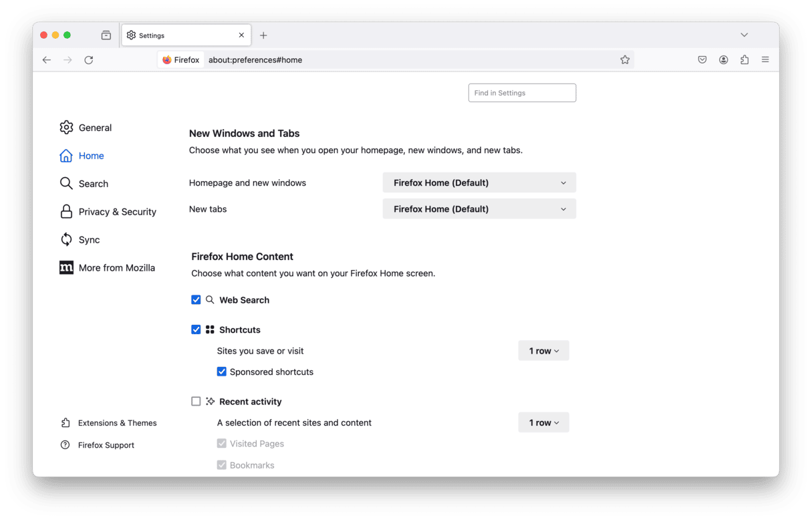Image resolution: width=812 pixels, height=520 pixels.
Task: Open the Pocket save icon
Action: pyautogui.click(x=702, y=60)
